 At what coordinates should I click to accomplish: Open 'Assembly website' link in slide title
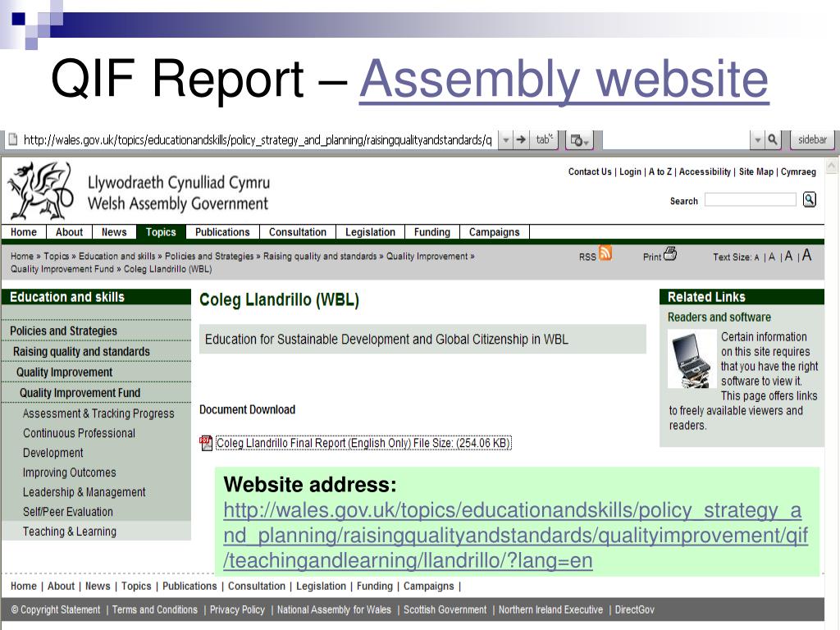tap(564, 79)
